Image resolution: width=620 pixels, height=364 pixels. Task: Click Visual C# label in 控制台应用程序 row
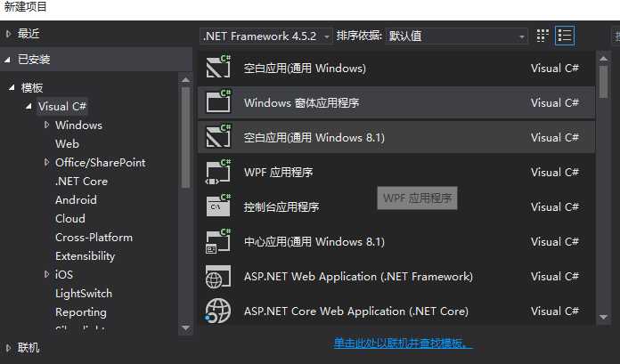point(555,207)
